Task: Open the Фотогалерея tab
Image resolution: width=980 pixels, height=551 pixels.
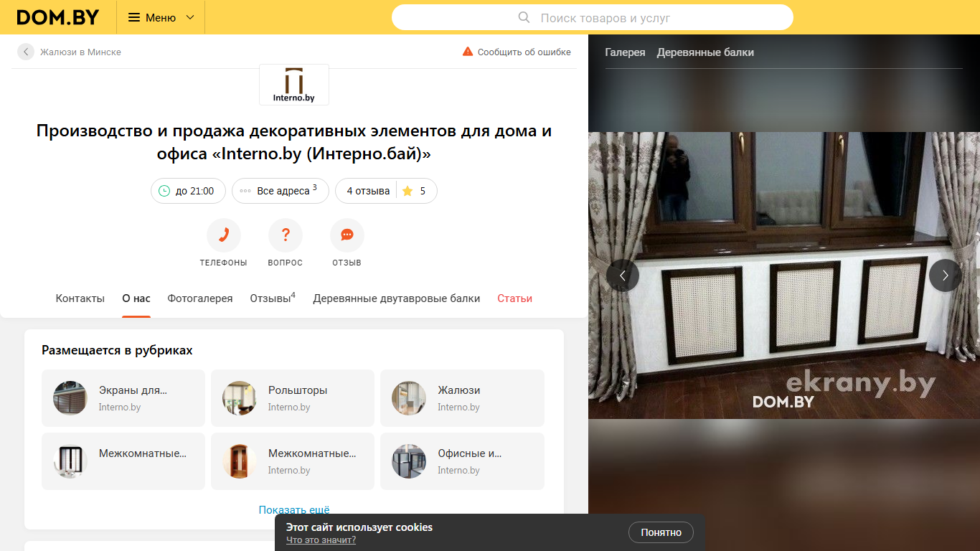Action: tap(200, 298)
